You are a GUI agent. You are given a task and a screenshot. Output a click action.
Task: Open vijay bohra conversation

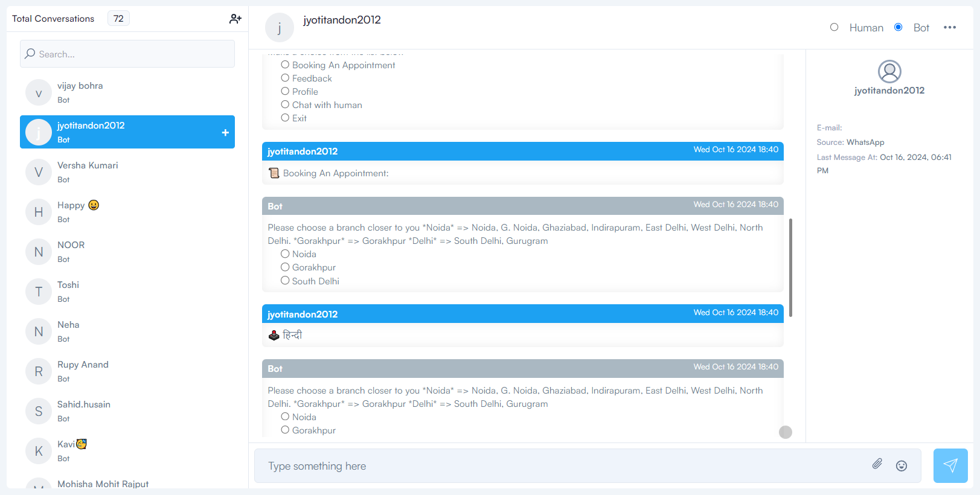(x=127, y=92)
